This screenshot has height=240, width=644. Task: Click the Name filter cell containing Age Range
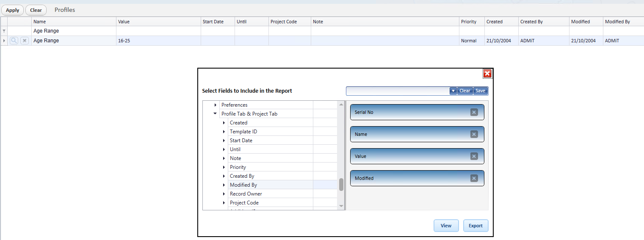(x=74, y=31)
